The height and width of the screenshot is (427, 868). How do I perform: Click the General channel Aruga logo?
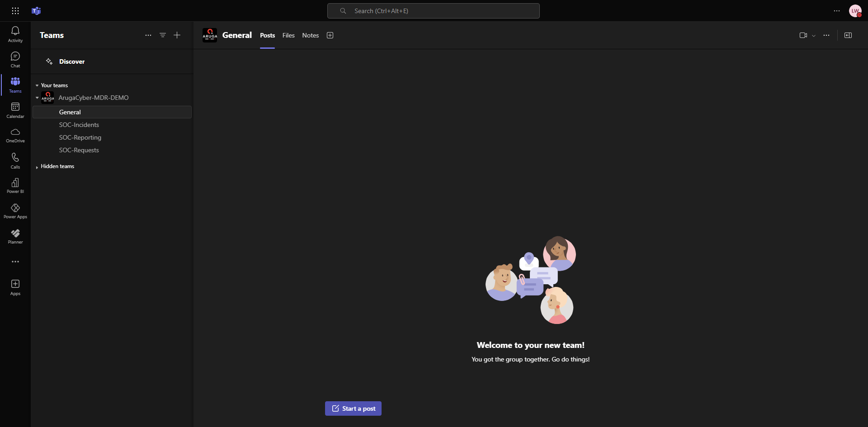(x=210, y=35)
